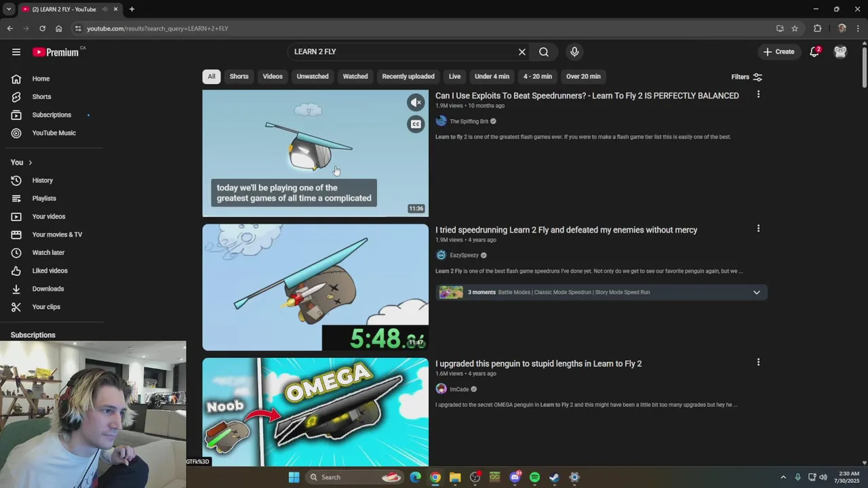Open the Chrome extensions puzzle icon

[817, 28]
